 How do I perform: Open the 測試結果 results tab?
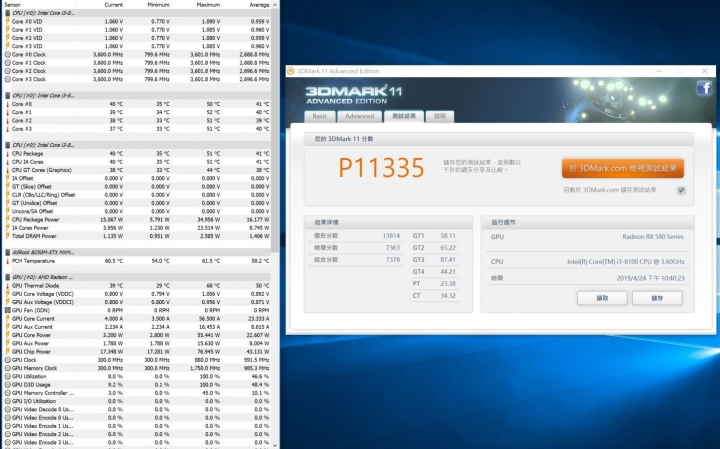[404, 116]
